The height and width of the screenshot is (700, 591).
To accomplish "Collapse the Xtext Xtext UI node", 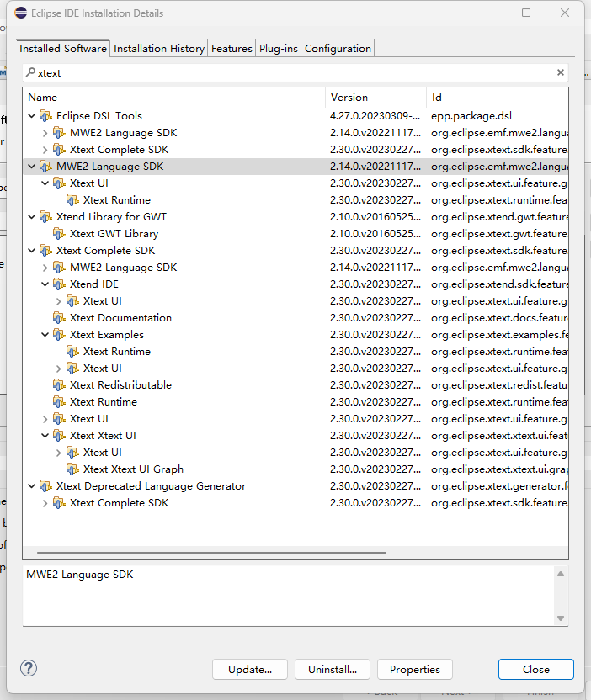I will [x=45, y=436].
